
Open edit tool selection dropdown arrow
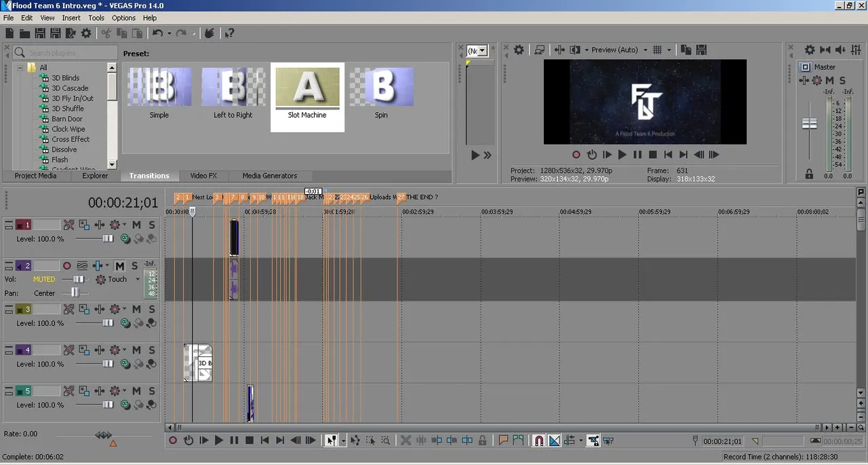pyautogui.click(x=343, y=441)
